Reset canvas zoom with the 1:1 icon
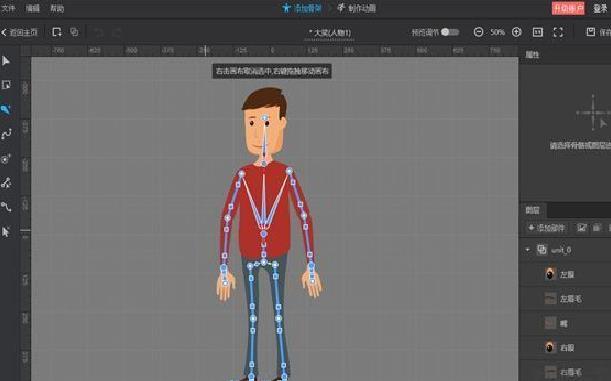This screenshot has height=381, width=611. point(538,32)
